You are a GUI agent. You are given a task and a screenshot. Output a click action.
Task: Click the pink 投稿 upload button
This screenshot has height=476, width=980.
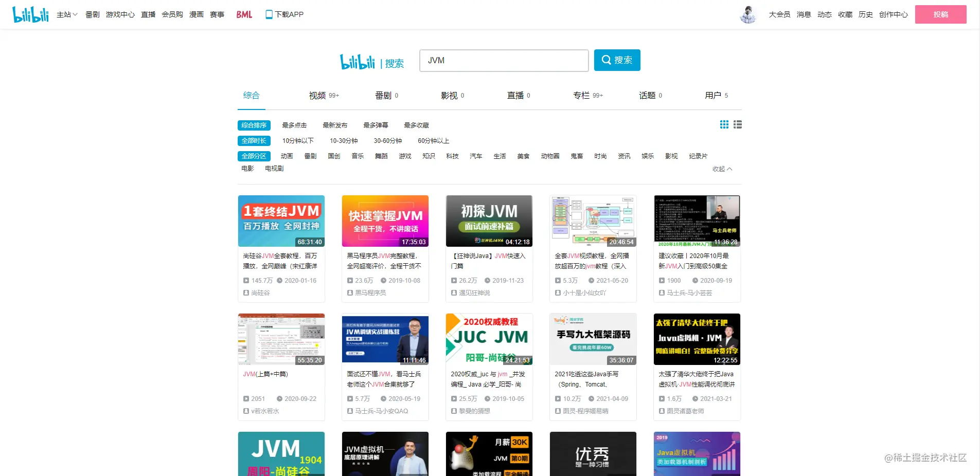[x=940, y=14]
